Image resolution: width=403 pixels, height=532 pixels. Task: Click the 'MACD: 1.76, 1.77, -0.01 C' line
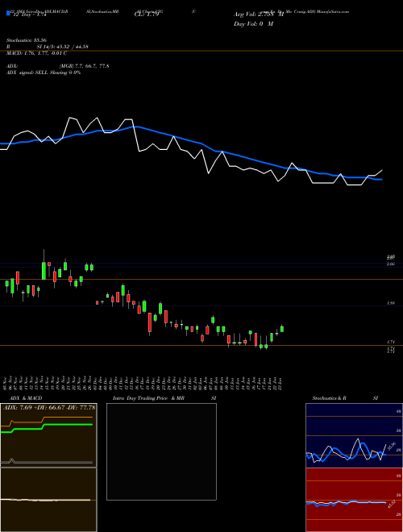coord(36,53)
